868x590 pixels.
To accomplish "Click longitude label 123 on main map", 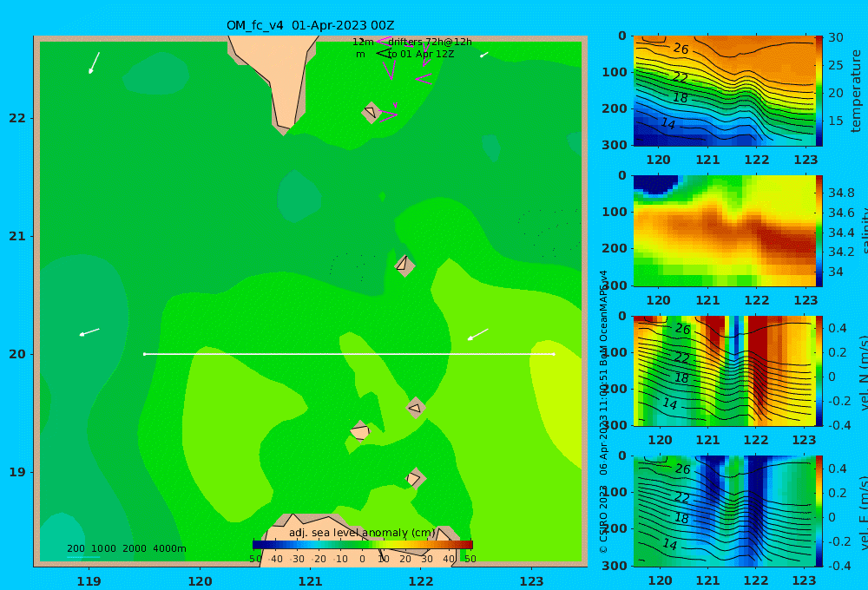I will (532, 581).
